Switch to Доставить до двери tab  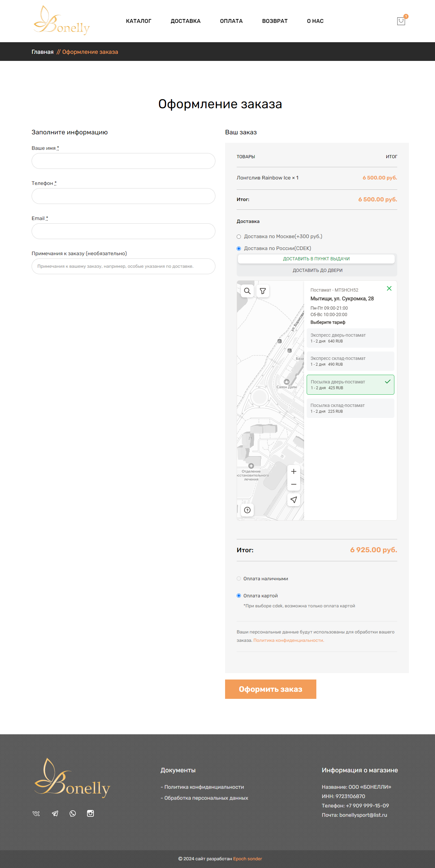(x=317, y=270)
